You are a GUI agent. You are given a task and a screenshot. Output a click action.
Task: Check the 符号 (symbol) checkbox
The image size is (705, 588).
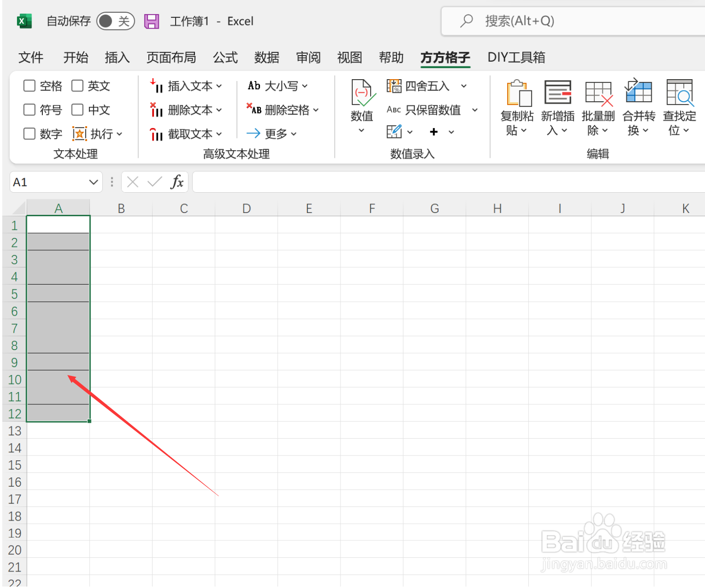tap(29, 110)
